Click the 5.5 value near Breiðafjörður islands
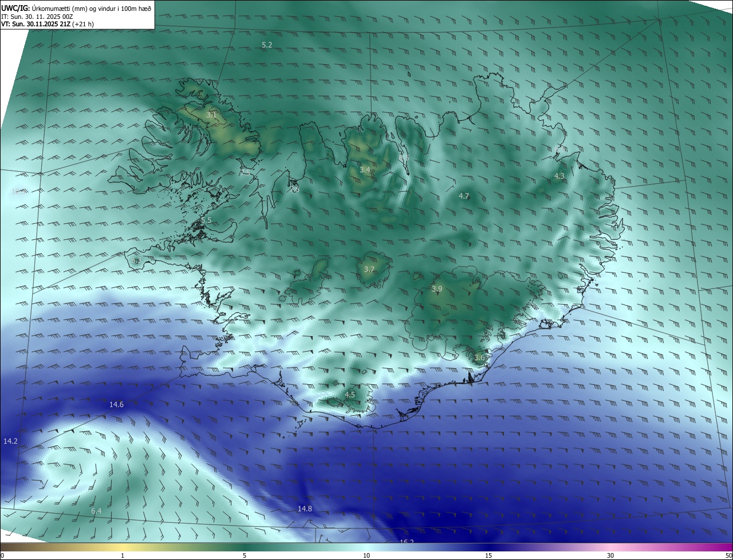Viewport: 733px width, 560px height. coord(206,220)
